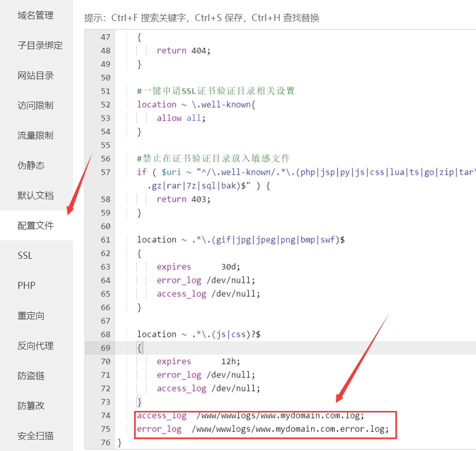Click wrapped '.gz|rar|7z|sql|bak' line
This screenshot has width=476, height=451.
(209, 186)
